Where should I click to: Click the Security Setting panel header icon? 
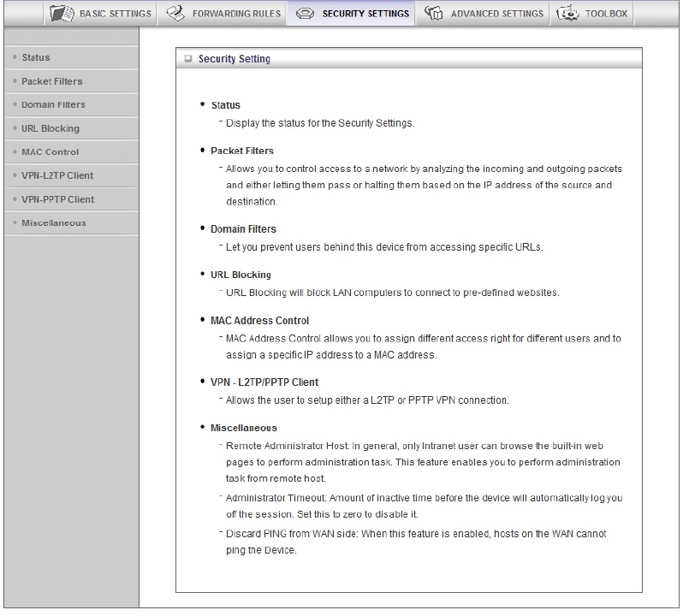(x=188, y=58)
